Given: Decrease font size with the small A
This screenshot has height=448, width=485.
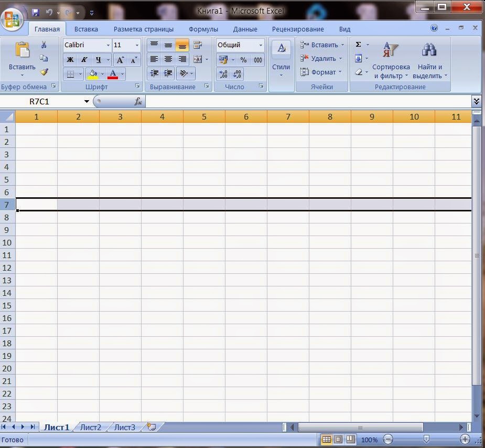Looking at the screenshot, I should click(x=134, y=60).
